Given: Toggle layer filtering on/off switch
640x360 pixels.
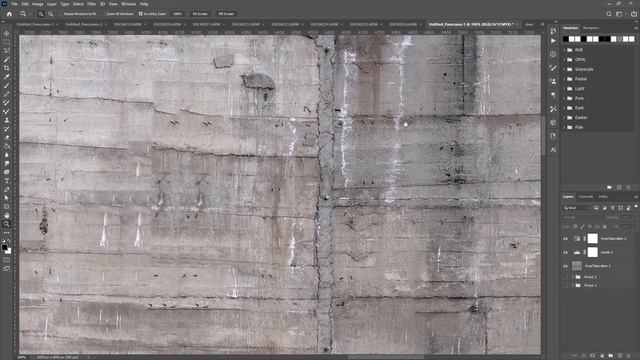Looking at the screenshot, I should tap(636, 207).
